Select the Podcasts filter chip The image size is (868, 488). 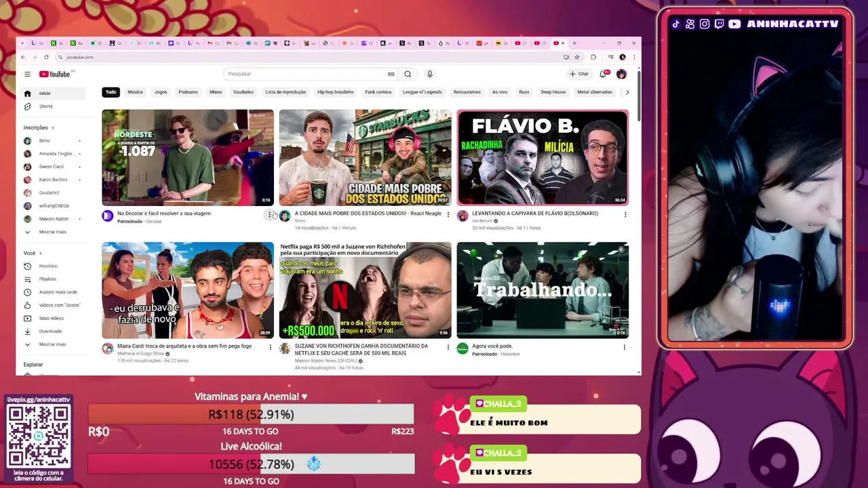tap(189, 92)
